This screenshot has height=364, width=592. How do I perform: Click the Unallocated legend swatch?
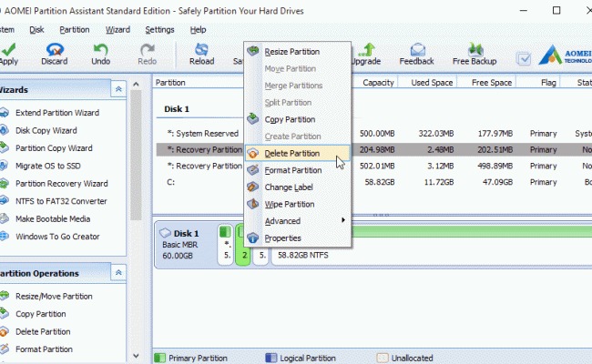point(383,358)
